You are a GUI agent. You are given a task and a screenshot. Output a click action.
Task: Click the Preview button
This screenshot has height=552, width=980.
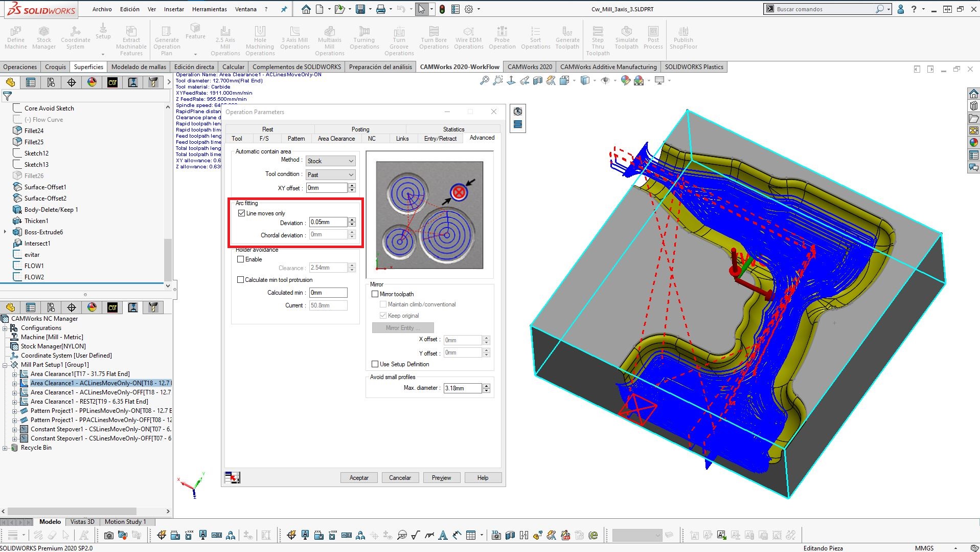click(441, 478)
